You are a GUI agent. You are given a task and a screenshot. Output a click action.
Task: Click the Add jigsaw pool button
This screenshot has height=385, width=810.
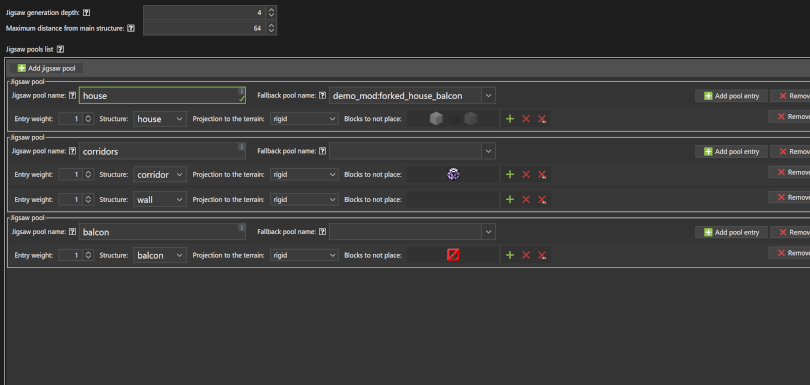pyautogui.click(x=46, y=68)
